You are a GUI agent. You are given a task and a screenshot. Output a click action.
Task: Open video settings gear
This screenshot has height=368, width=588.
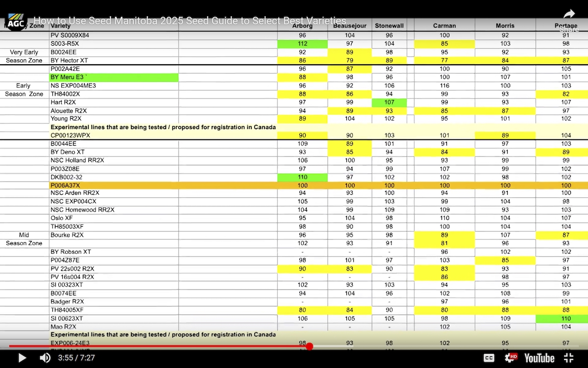pyautogui.click(x=511, y=358)
